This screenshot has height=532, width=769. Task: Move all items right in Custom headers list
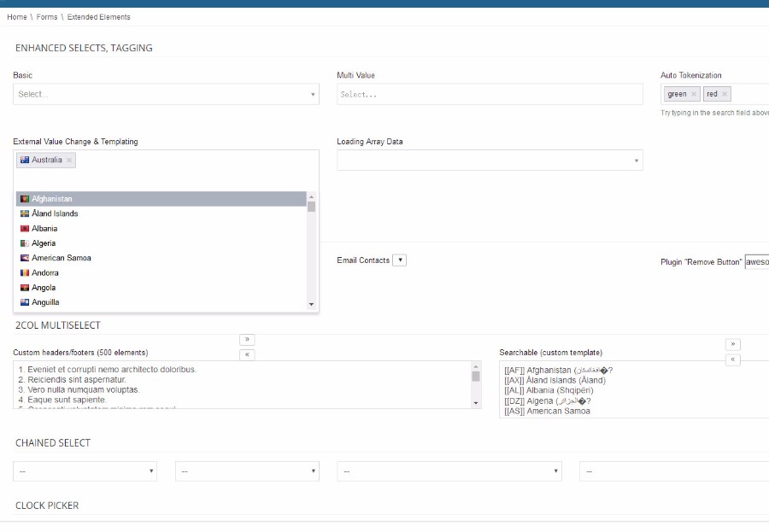point(247,339)
